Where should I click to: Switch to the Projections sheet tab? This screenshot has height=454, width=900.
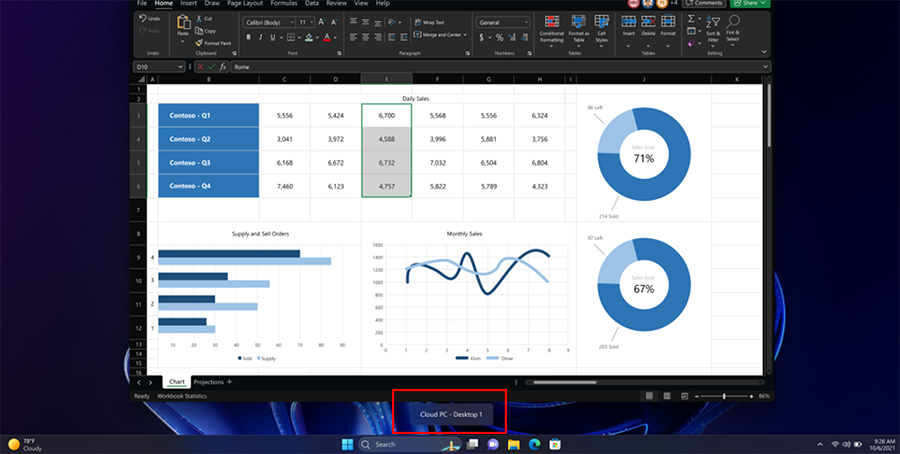208,382
